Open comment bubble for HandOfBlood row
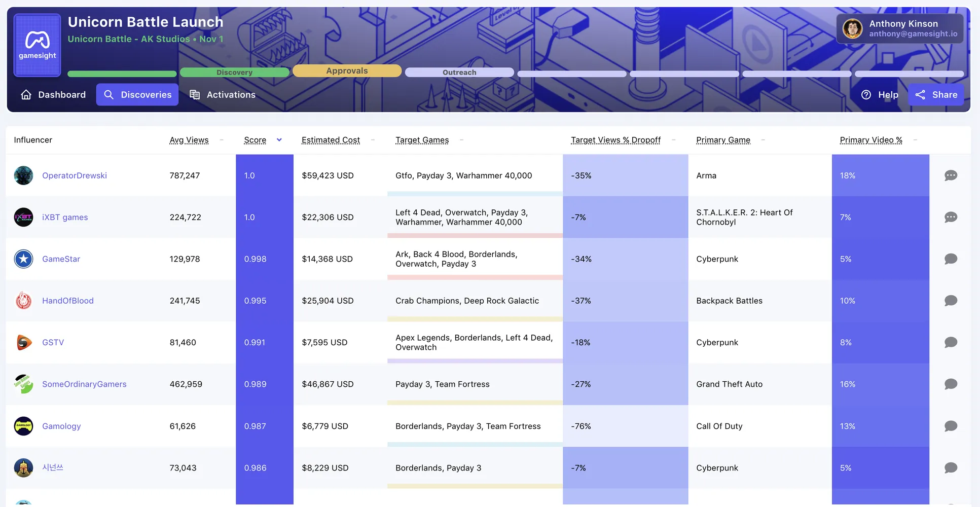The height and width of the screenshot is (507, 980). [951, 301]
